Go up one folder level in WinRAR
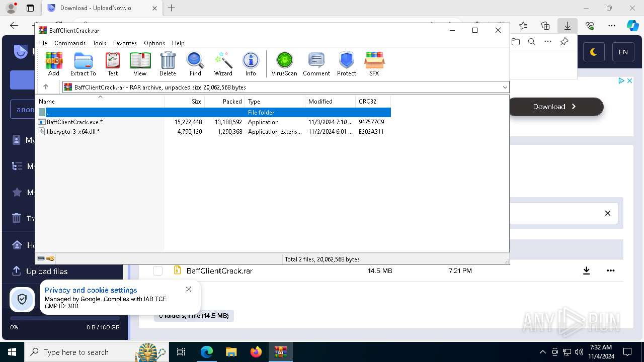 click(x=46, y=87)
